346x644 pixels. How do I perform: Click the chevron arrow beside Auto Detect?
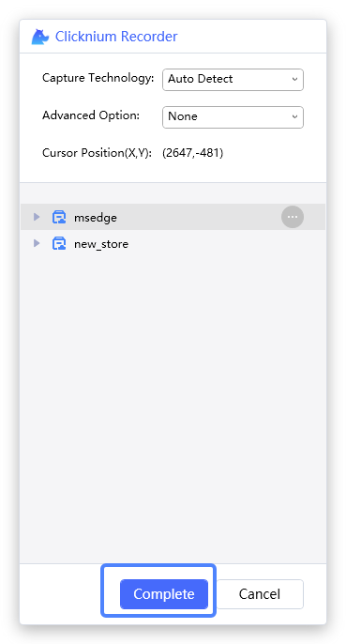tap(294, 79)
